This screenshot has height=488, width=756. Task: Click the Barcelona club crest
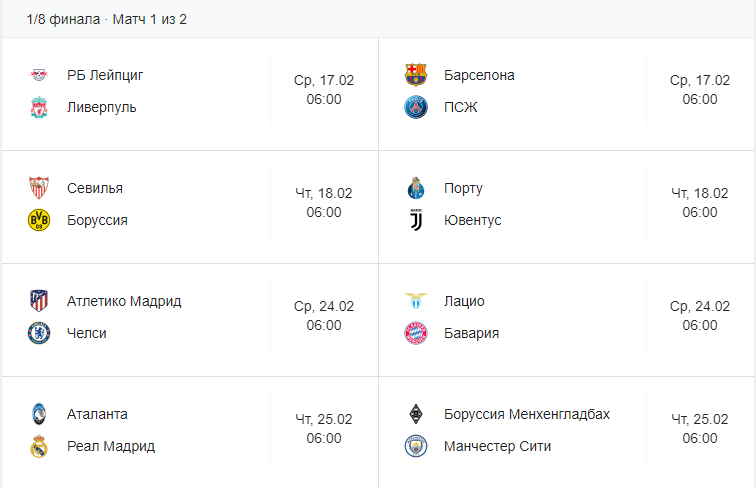(416, 75)
